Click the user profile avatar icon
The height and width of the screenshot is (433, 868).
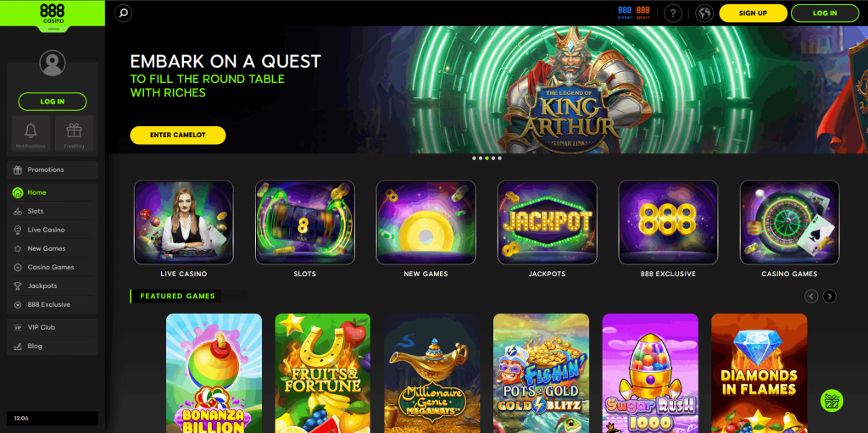[52, 63]
